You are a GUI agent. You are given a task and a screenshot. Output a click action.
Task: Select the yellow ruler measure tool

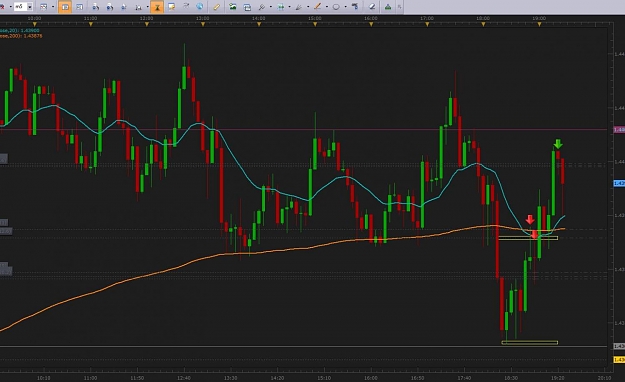(x=216, y=7)
